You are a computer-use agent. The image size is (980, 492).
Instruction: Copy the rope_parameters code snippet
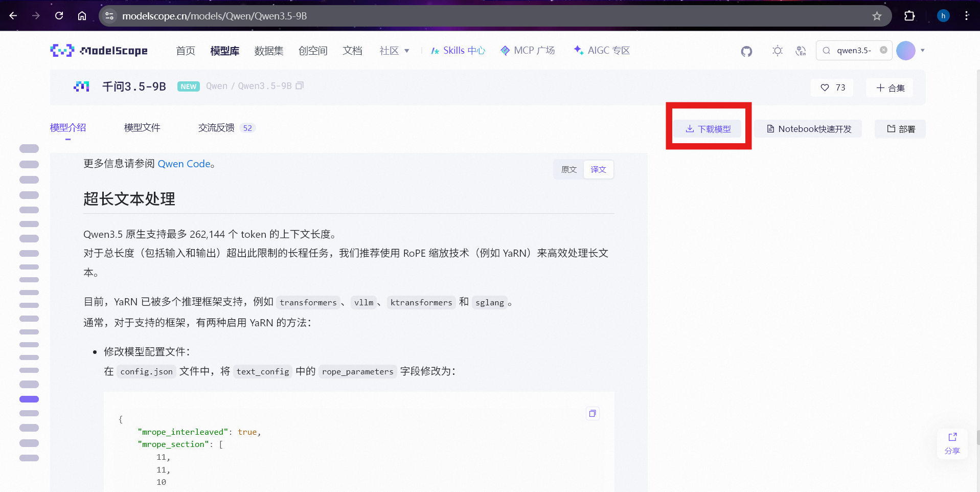(592, 413)
